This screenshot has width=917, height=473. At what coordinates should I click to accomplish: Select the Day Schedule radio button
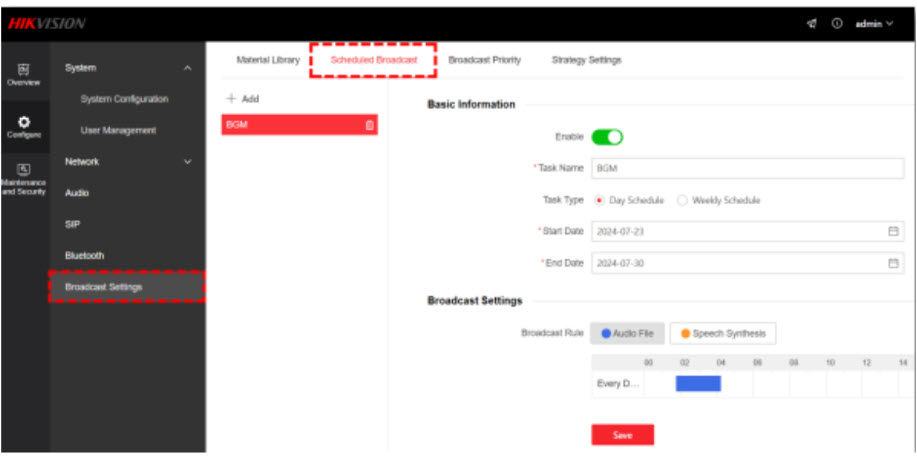pyautogui.click(x=599, y=200)
